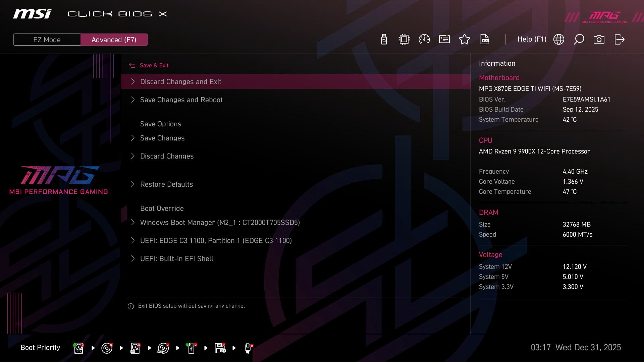
Task: Open the Hardware Monitor gauge icon
Action: [x=424, y=39]
